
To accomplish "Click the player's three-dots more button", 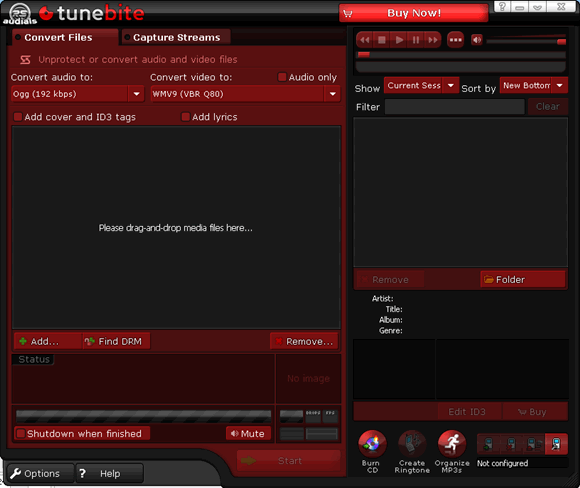I will 455,40.
